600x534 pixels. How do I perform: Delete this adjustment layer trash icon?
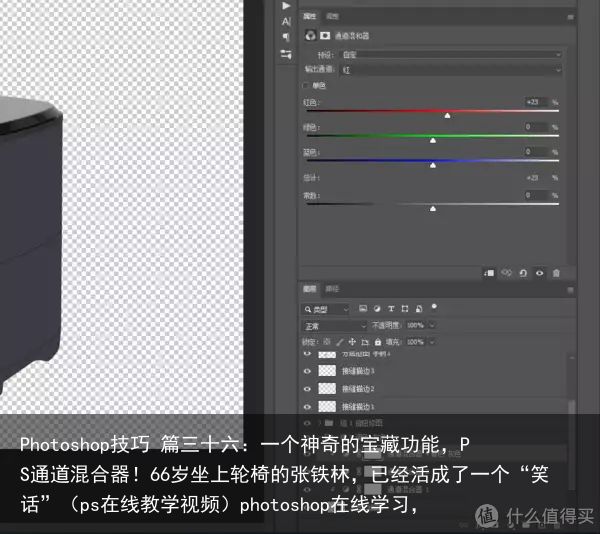pos(556,273)
